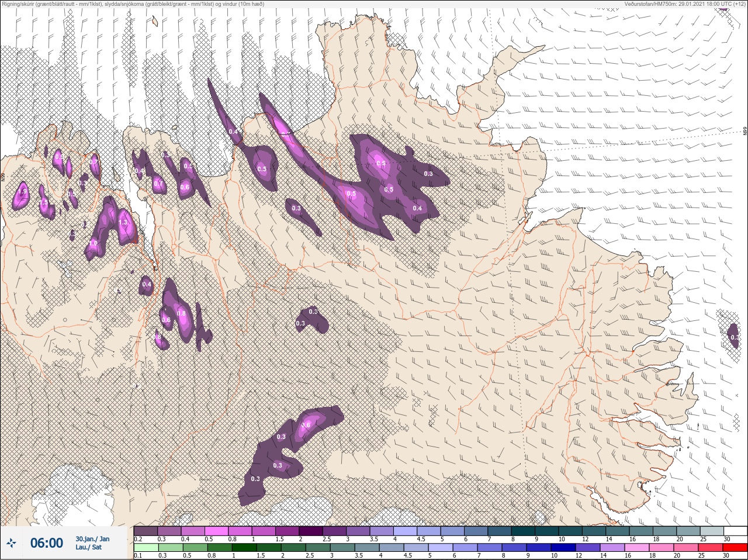748x560 pixels.
Task: Click the '30.jan./ Jan' date text
Action: [x=92, y=538]
